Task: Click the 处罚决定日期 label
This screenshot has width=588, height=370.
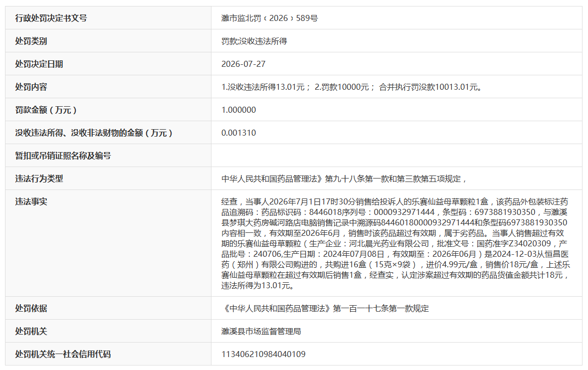Action: tap(39, 64)
